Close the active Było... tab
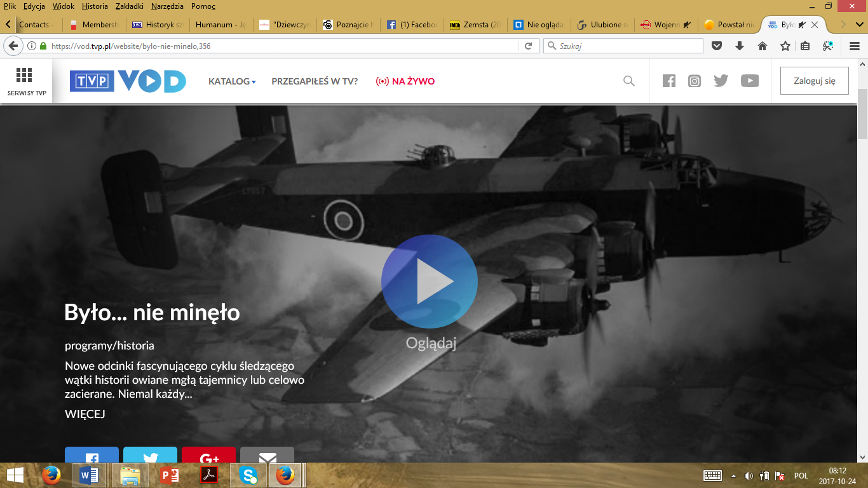 point(815,25)
